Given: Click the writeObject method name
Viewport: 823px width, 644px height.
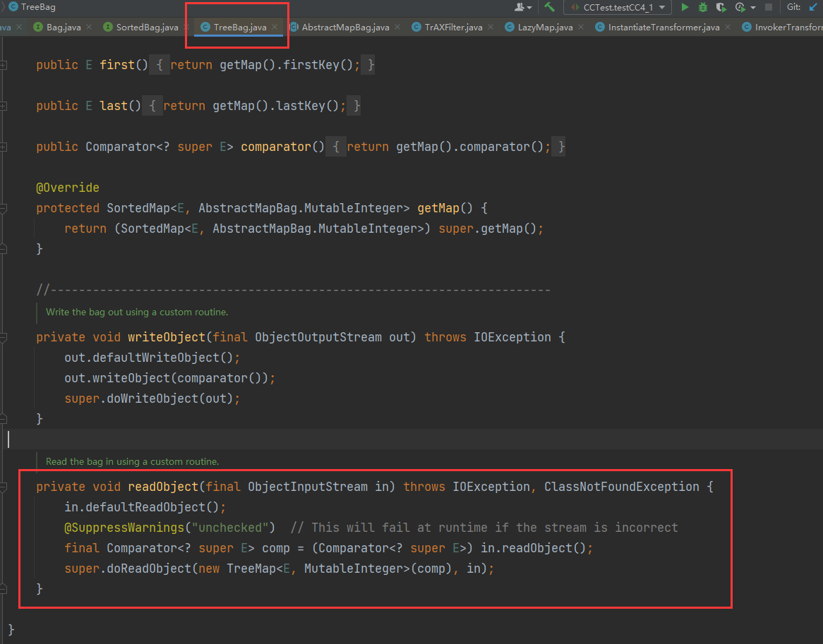Looking at the screenshot, I should pos(167,337).
